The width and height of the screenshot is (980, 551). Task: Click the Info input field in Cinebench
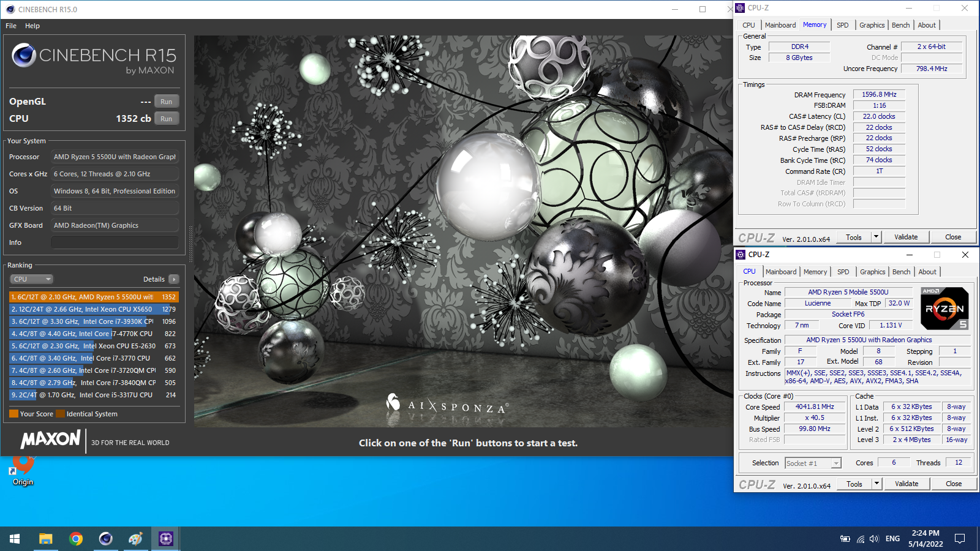pos(115,242)
